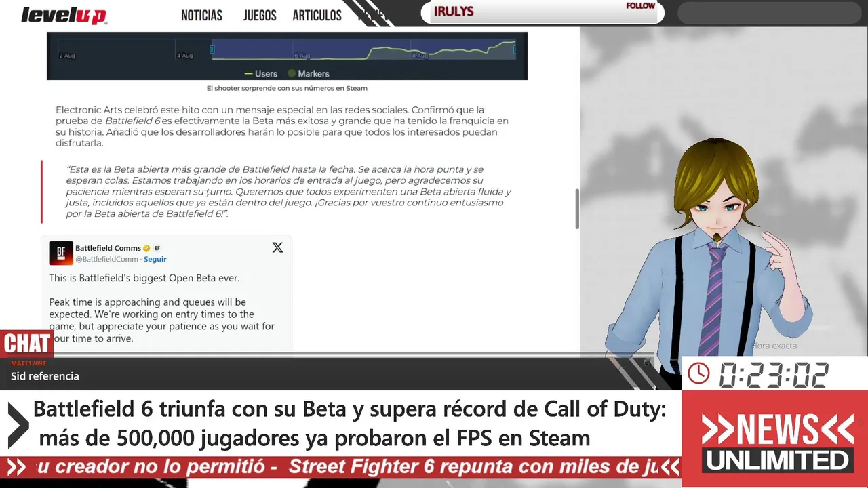The width and height of the screenshot is (868, 488).
Task: Click the '2 Aug' date label on the chart
Action: pos(67,56)
